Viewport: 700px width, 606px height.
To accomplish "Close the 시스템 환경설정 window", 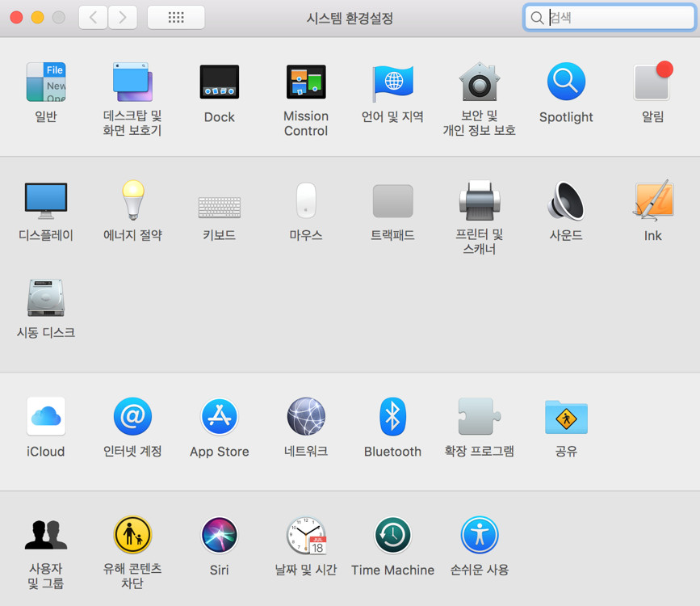I will [16, 18].
